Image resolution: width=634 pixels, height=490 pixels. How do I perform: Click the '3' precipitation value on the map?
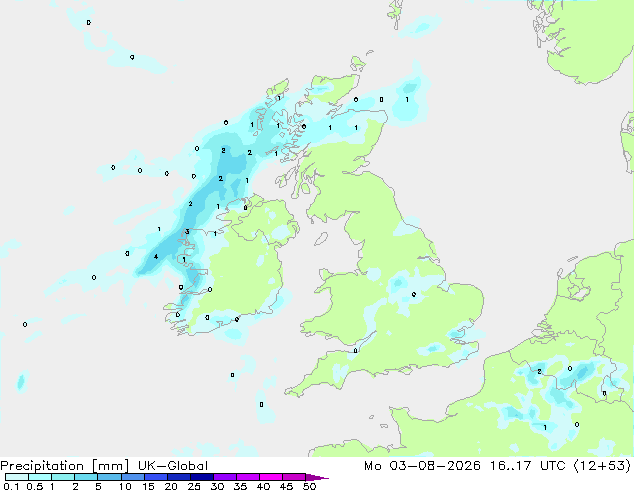click(187, 232)
